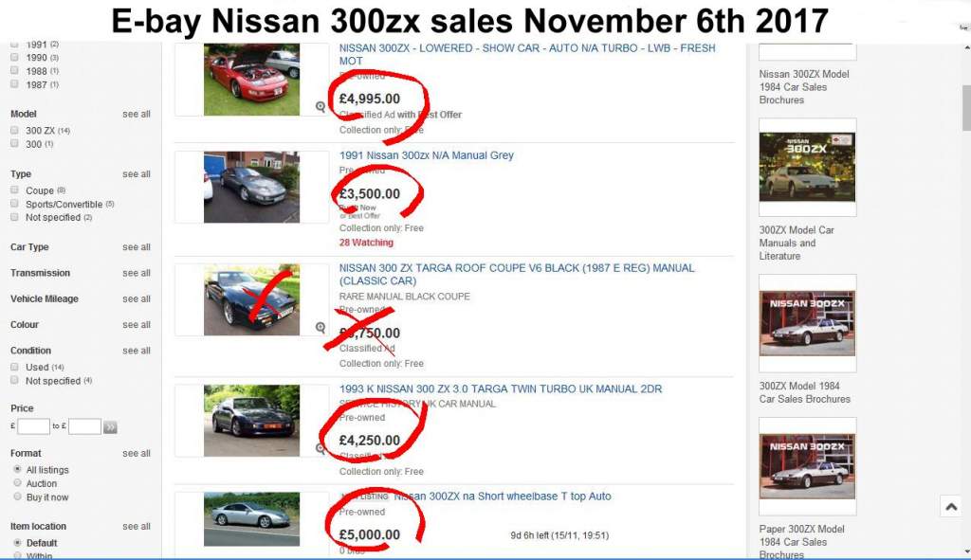Viewport: 971px width, 560px height.
Task: Expand see all for Vehicle Mileage
Action: coord(136,298)
